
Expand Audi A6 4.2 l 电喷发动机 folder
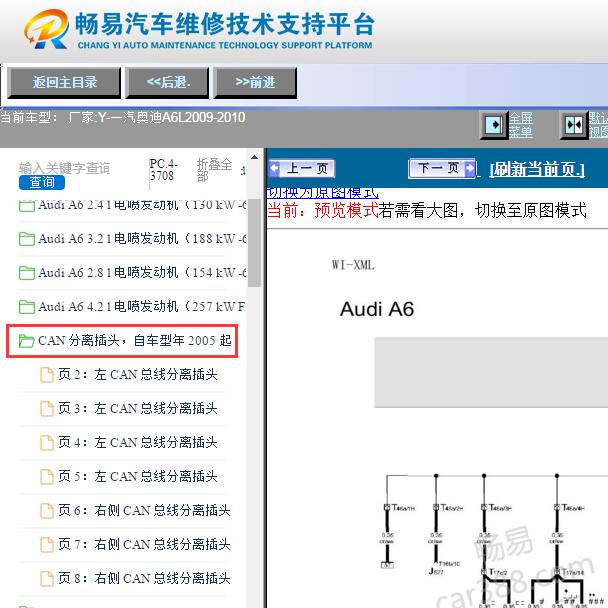132,307
